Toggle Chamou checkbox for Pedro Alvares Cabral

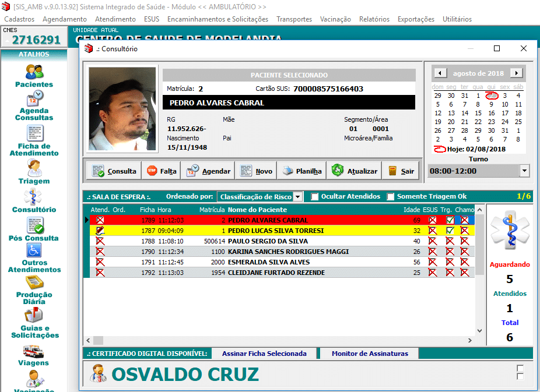coord(464,220)
